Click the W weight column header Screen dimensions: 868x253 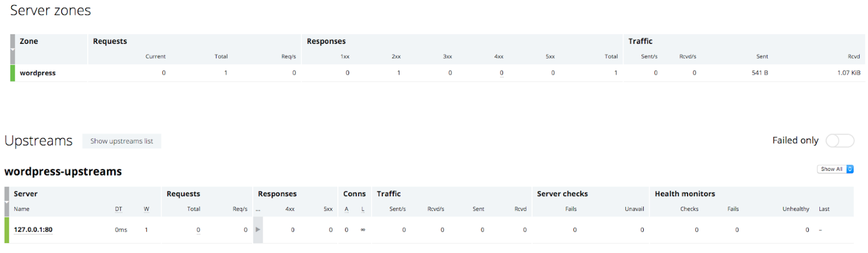(146, 209)
